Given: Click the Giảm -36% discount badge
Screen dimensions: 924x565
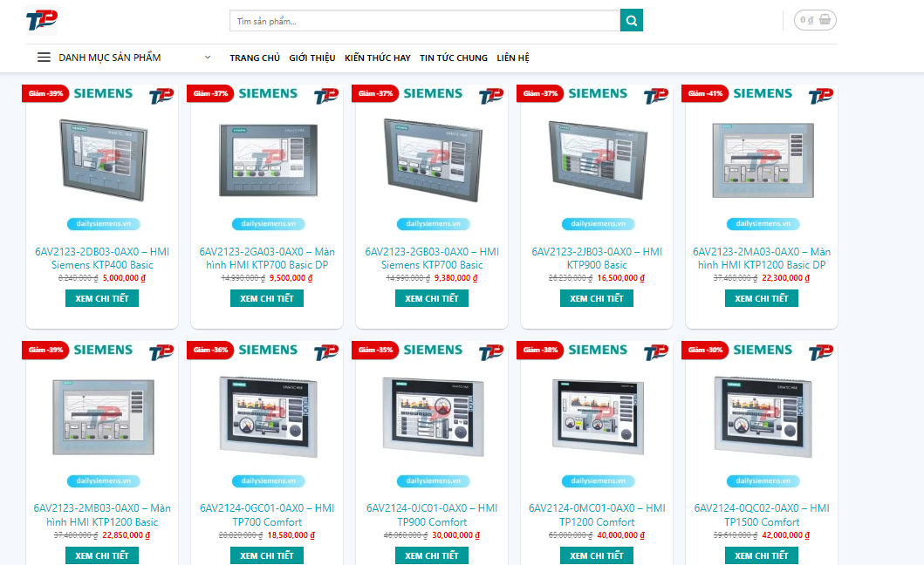Looking at the screenshot, I should (x=210, y=350).
